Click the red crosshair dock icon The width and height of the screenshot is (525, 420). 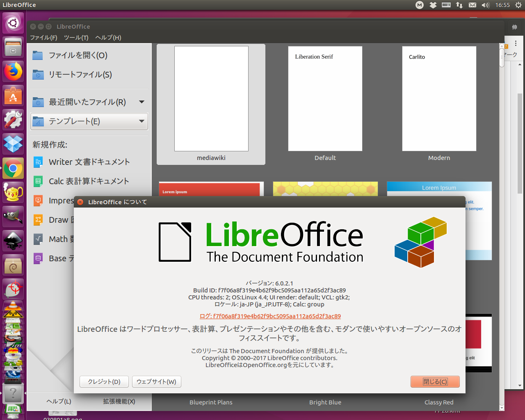tap(13, 289)
